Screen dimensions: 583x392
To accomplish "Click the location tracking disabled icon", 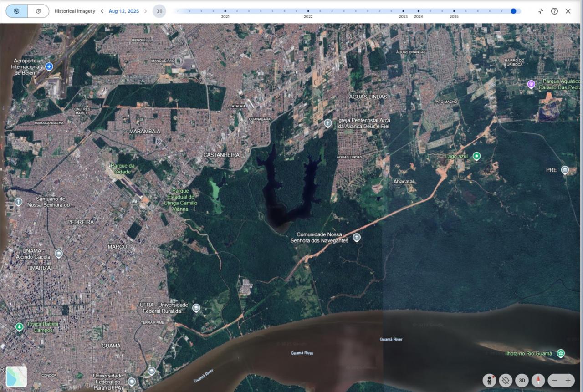I will (x=506, y=380).
